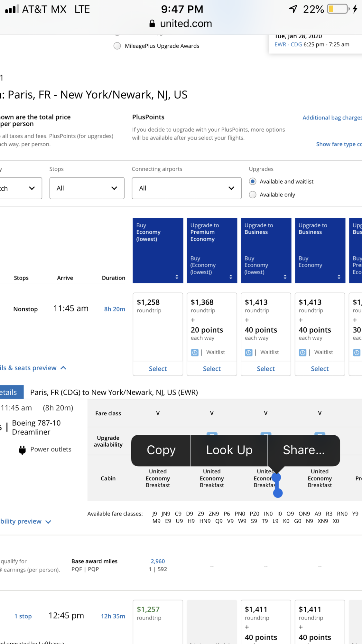Choose the Available only upgrade option
This screenshot has height=644, width=362.
click(253, 195)
